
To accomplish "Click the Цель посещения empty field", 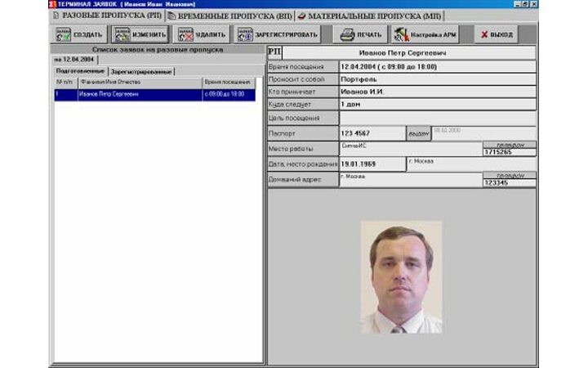I will pyautogui.click(x=437, y=119).
